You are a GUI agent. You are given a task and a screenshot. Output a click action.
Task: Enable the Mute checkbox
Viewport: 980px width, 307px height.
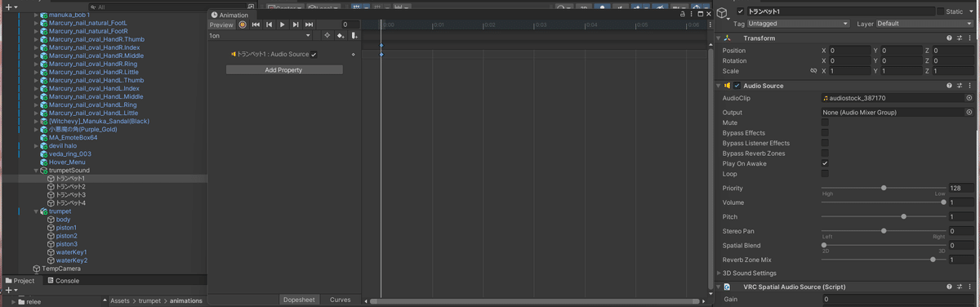click(x=825, y=122)
